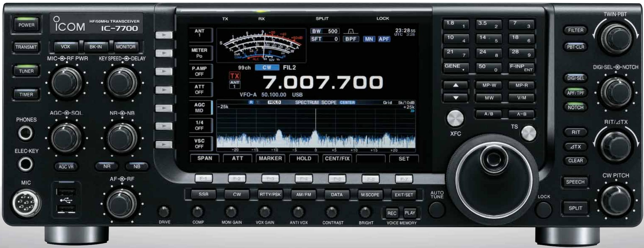This screenshot has width=644, height=248.
Task: Swap VFOs with the A/B key
Action: tap(489, 114)
